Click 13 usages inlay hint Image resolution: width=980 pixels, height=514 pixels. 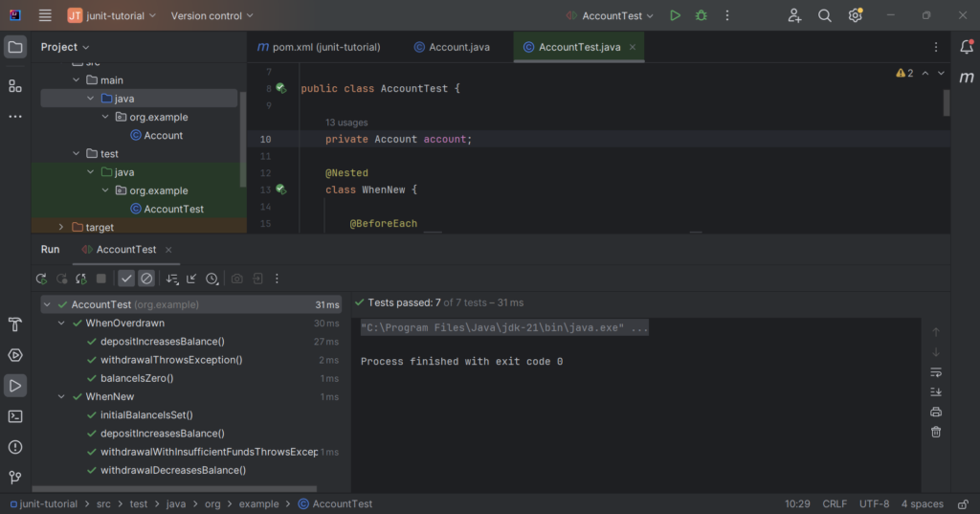point(346,123)
